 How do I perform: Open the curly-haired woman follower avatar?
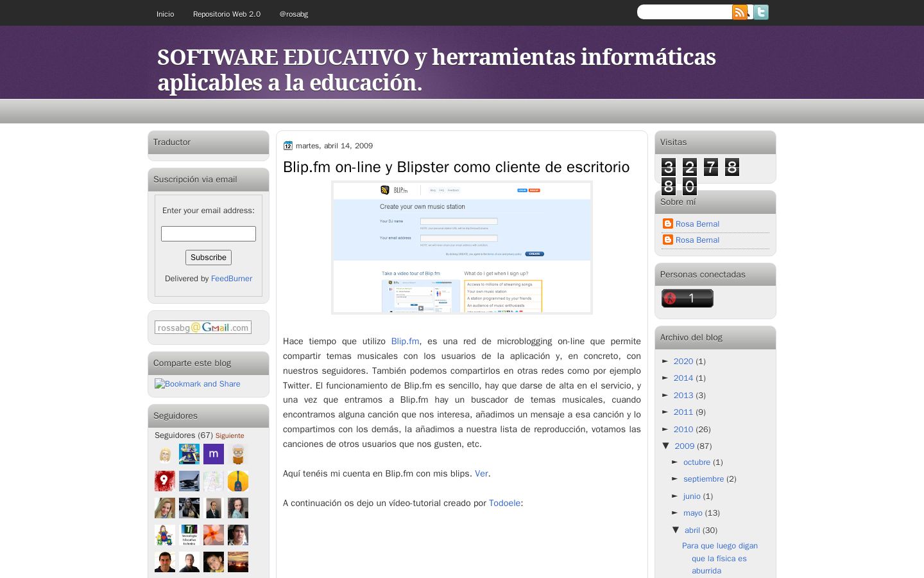[238, 508]
